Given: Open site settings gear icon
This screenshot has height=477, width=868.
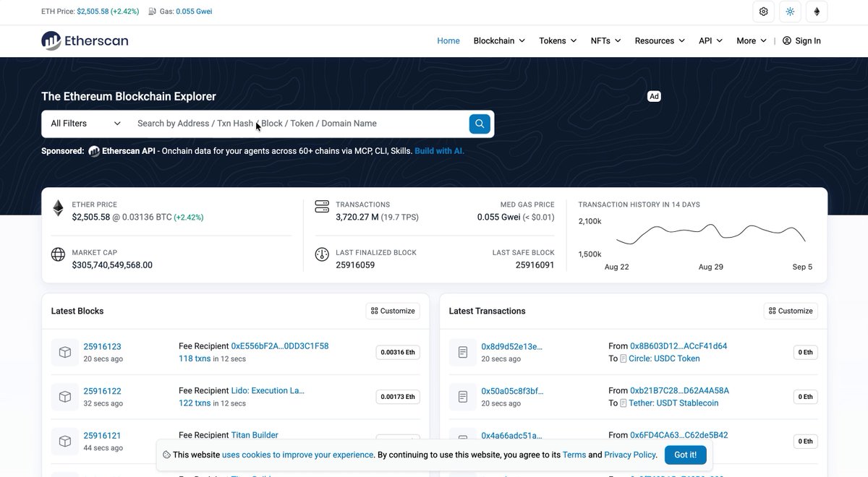Looking at the screenshot, I should tap(764, 12).
